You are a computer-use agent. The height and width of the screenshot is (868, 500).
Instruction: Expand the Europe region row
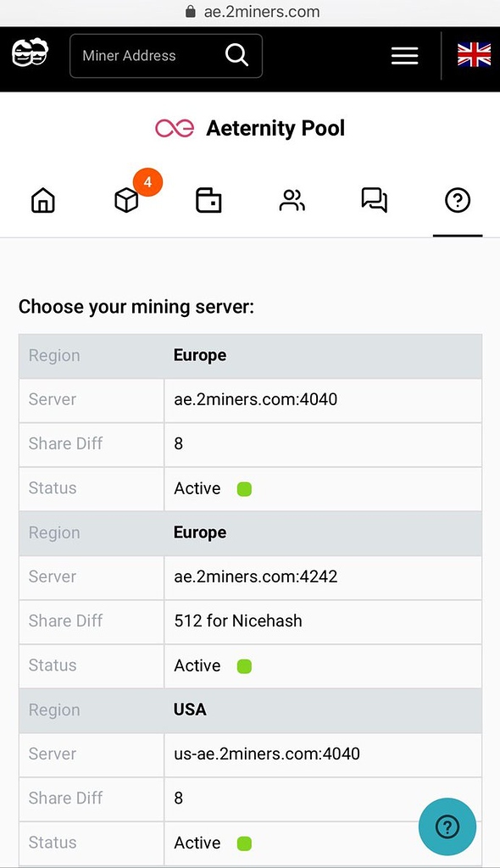tap(200, 355)
